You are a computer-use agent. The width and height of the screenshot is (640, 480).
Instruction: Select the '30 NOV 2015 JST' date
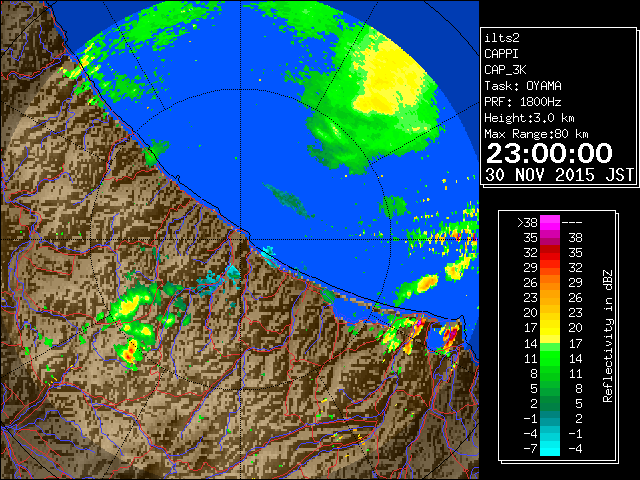559,175
